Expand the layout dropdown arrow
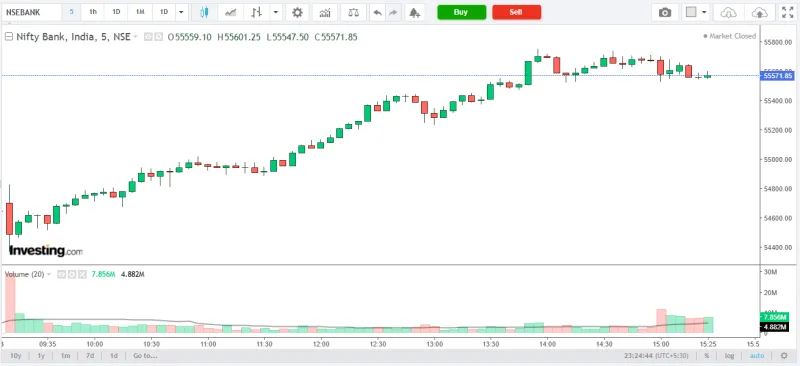 (705, 12)
